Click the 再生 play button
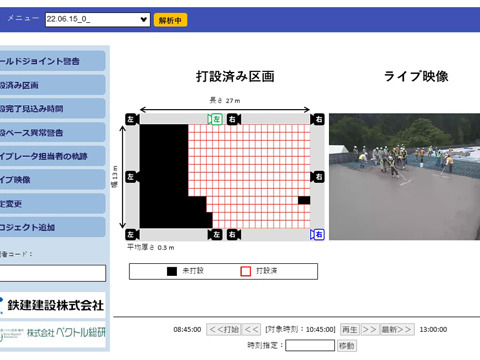 coord(350,329)
